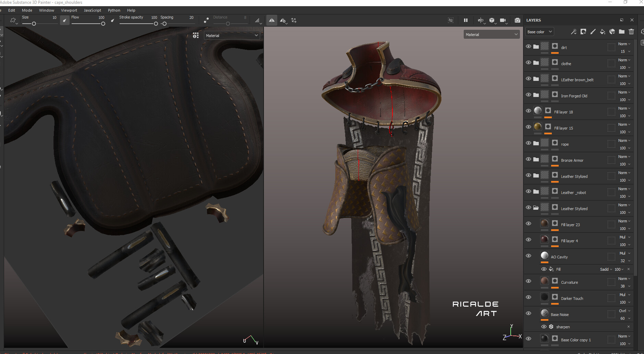Open the 3D viewport Material dropdown

click(x=491, y=35)
